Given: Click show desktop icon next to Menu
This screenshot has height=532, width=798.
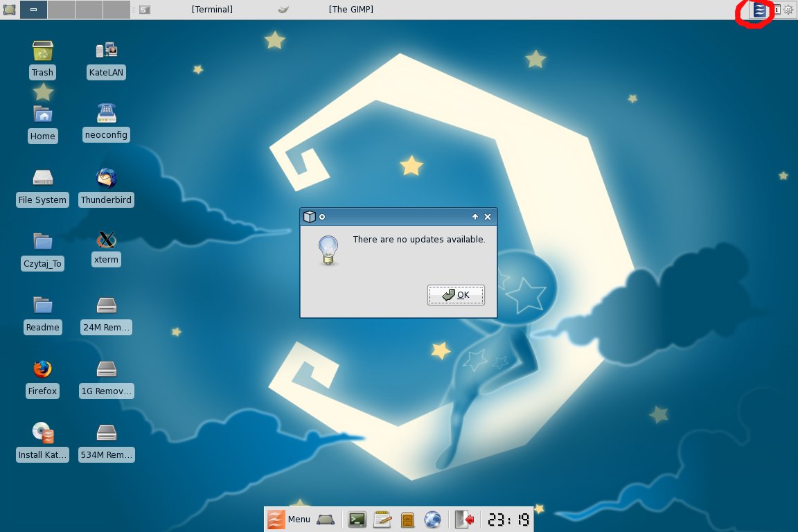Looking at the screenshot, I should coord(326,520).
